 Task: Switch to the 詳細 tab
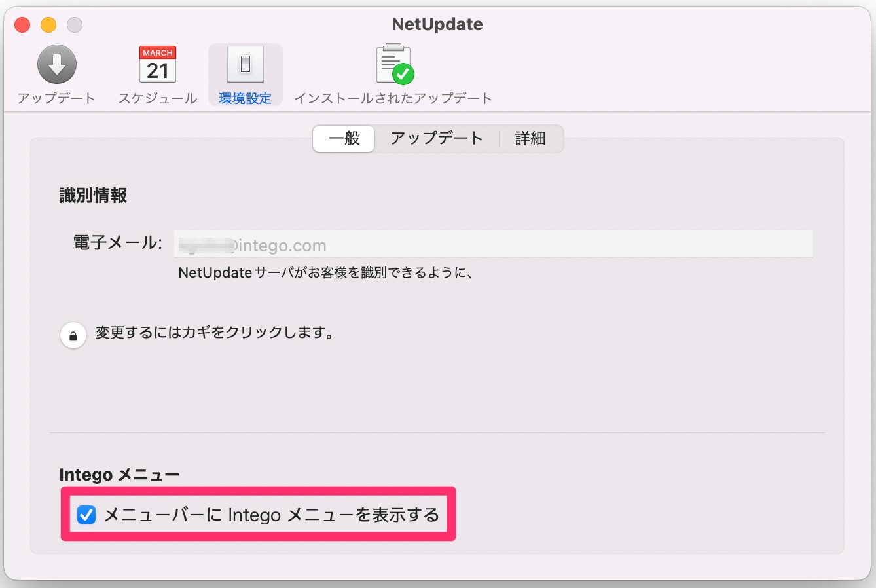(x=530, y=138)
